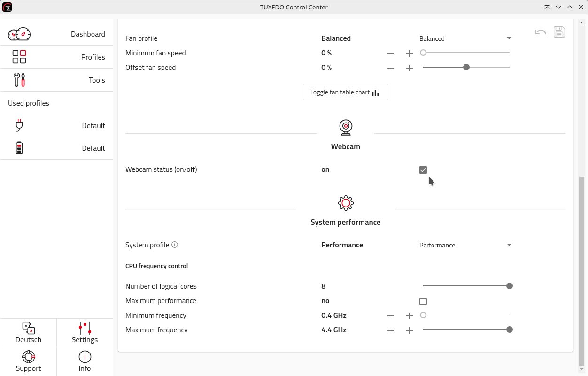Click the 0.4 GHz minimum frequency value

click(x=334, y=315)
